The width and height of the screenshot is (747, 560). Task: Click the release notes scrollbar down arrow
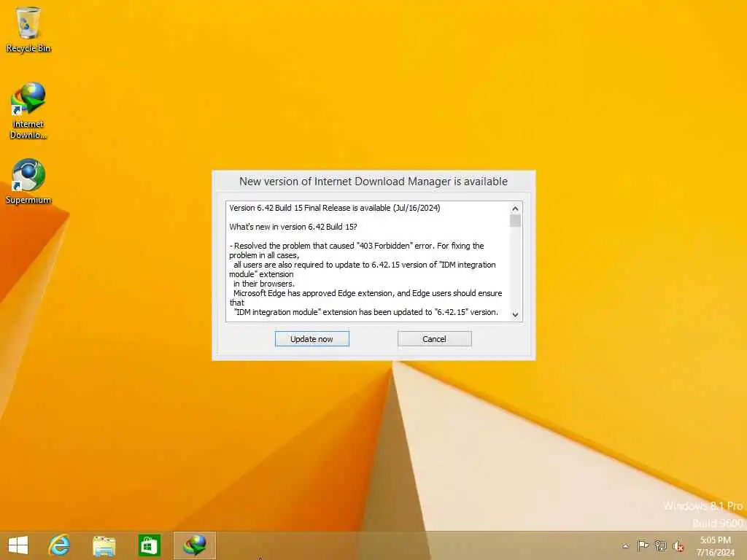pyautogui.click(x=515, y=314)
